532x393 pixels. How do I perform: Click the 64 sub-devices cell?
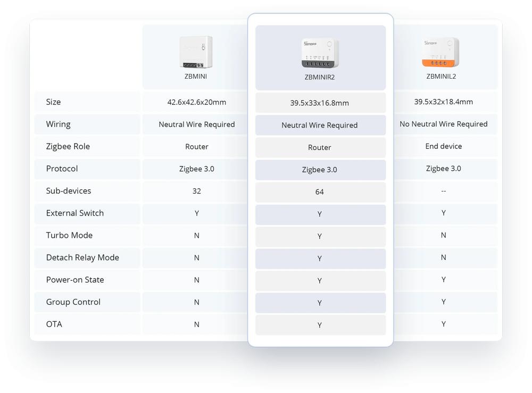(x=320, y=192)
